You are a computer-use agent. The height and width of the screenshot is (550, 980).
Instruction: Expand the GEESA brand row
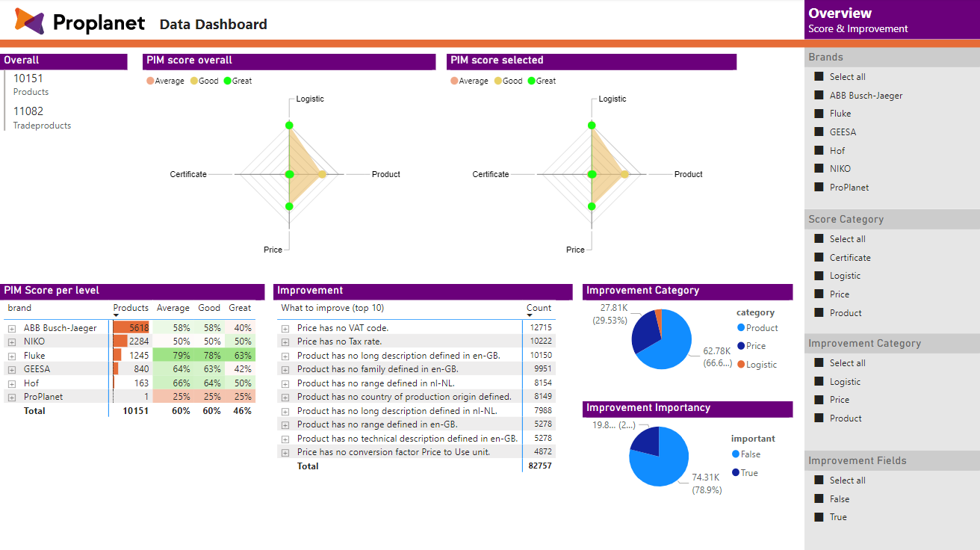coord(12,369)
